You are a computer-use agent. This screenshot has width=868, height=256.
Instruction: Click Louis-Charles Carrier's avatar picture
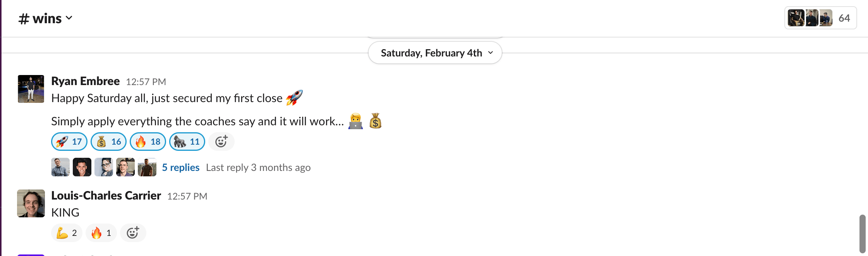click(31, 203)
